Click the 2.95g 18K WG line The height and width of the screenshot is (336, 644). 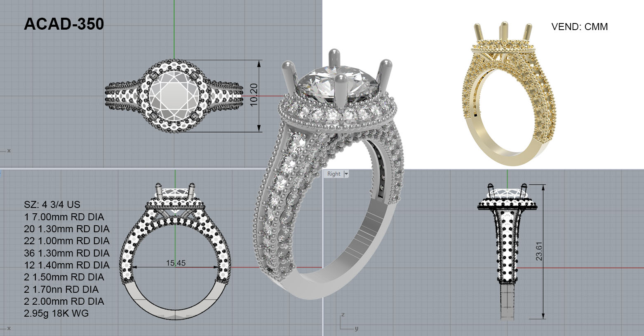56,313
